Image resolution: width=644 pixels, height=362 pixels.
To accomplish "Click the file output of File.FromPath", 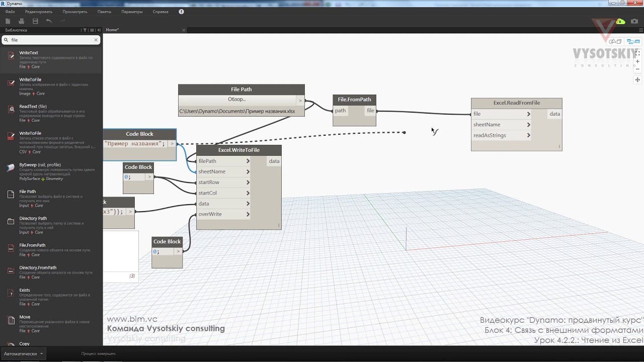I will [x=370, y=111].
